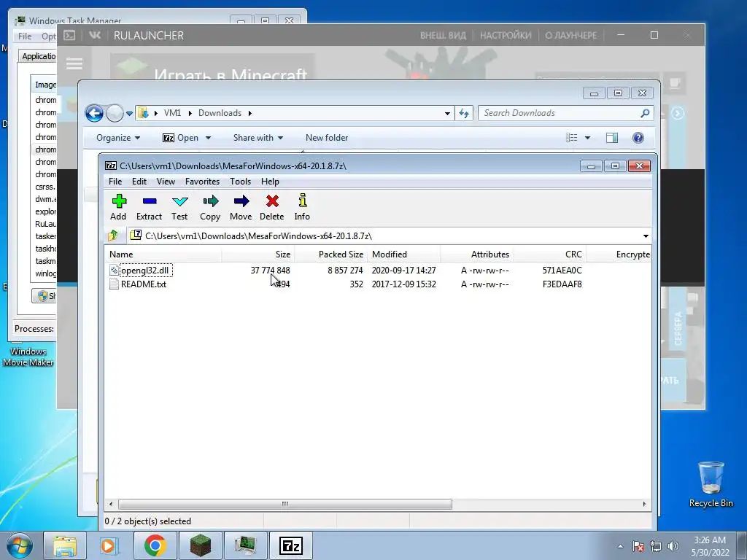
Task: Switch to Chrome on the taskbar
Action: point(155,545)
